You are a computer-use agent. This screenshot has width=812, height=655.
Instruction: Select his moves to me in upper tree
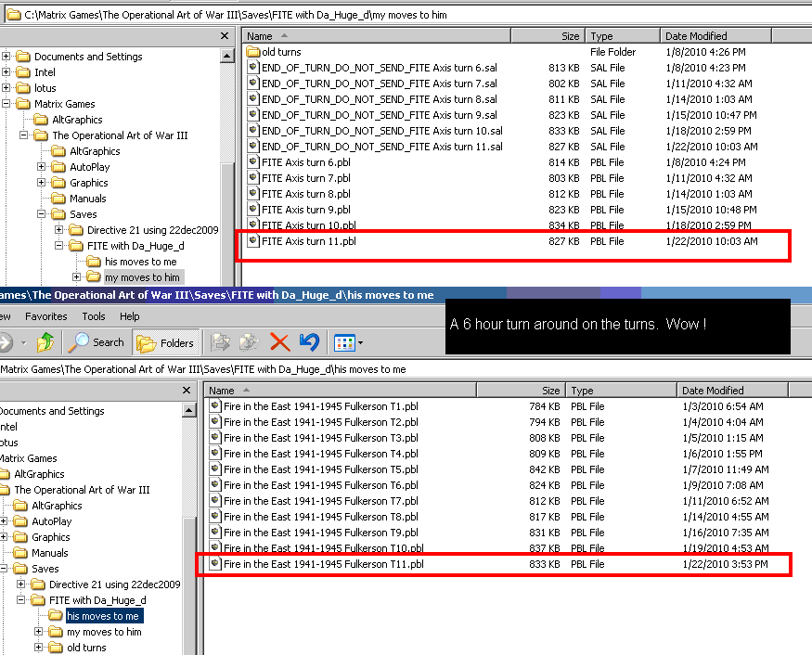140,262
